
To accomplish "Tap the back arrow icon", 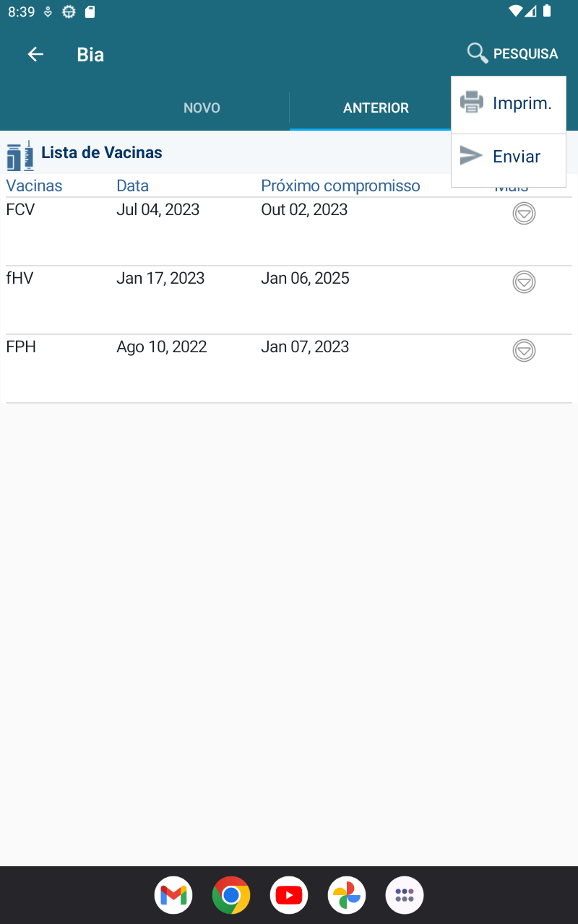I will point(35,54).
